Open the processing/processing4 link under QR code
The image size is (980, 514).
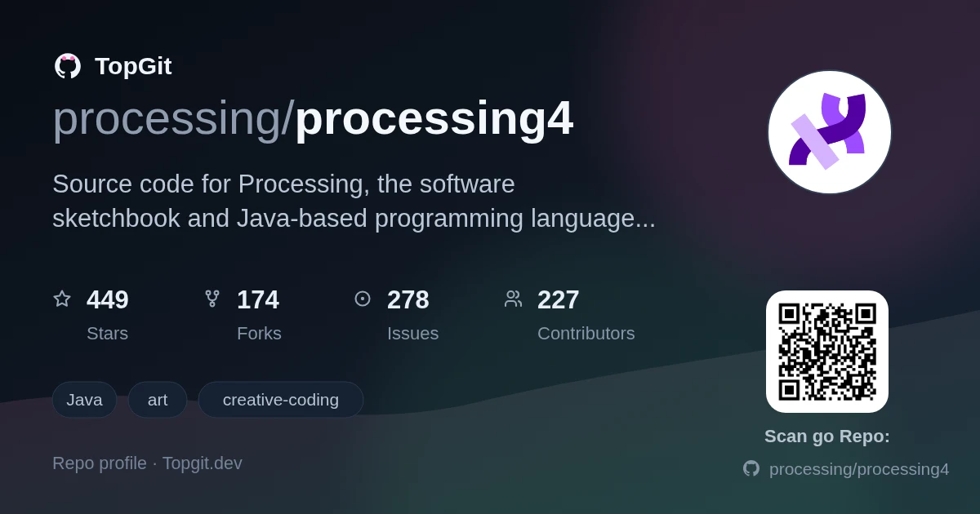(x=859, y=469)
